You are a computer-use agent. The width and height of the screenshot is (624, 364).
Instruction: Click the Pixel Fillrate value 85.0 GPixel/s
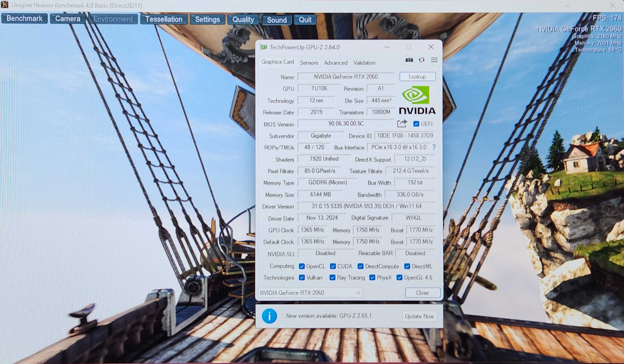[x=320, y=171]
